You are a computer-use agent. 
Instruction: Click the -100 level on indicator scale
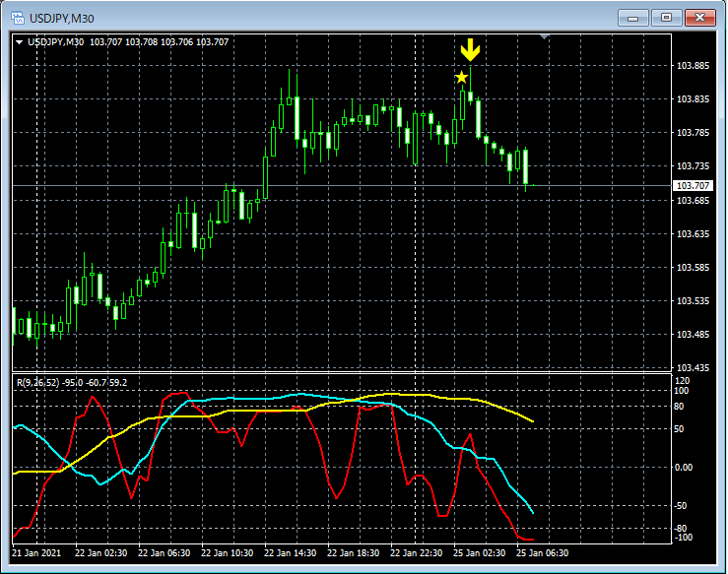683,538
